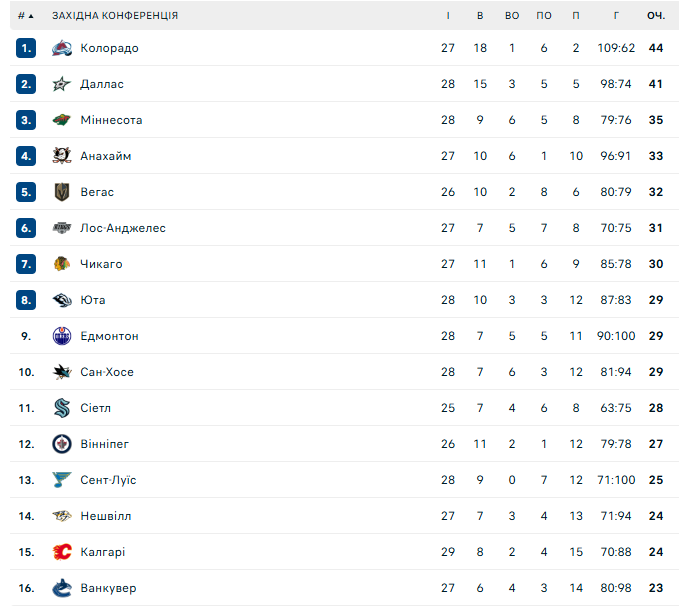Sort by the І games played header
Viewport: 679px width, 608px height.
click(x=448, y=16)
